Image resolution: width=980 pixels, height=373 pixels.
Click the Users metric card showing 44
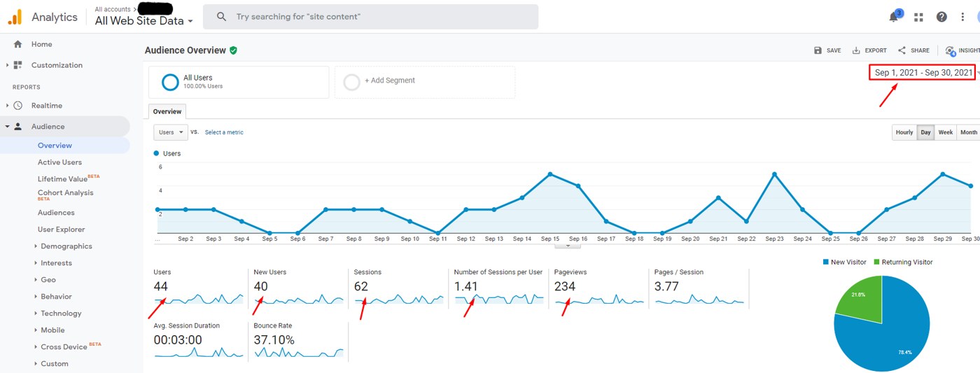[x=199, y=287]
